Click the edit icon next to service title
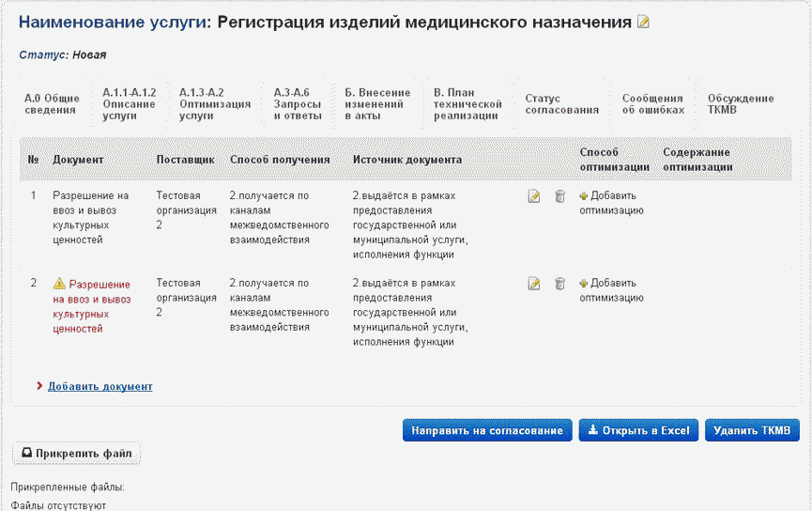The image size is (812, 511). click(x=643, y=22)
